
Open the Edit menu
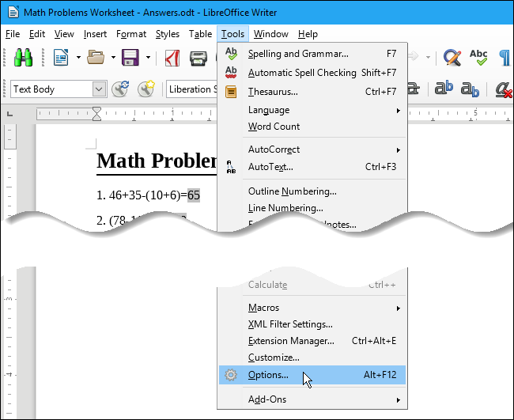37,34
